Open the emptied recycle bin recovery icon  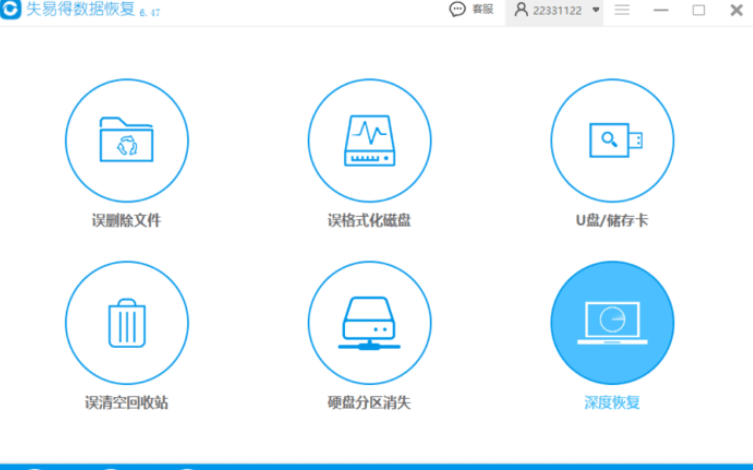[127, 323]
